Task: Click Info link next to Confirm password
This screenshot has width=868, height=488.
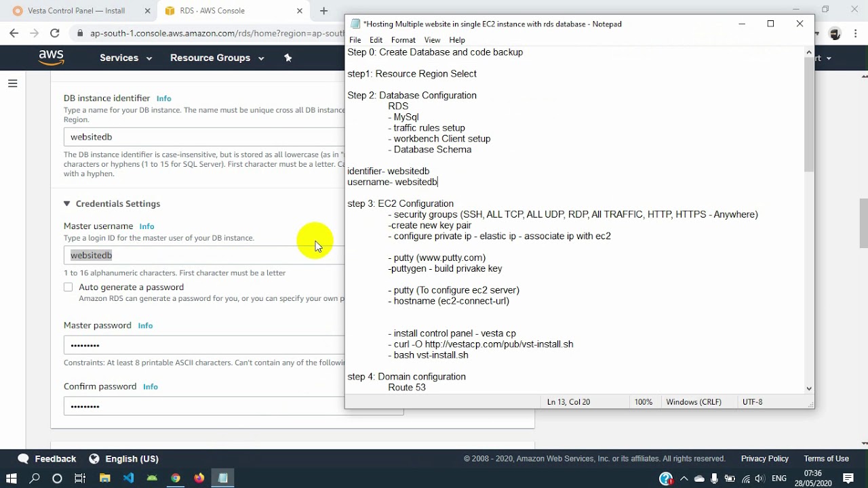Action: 151,386
